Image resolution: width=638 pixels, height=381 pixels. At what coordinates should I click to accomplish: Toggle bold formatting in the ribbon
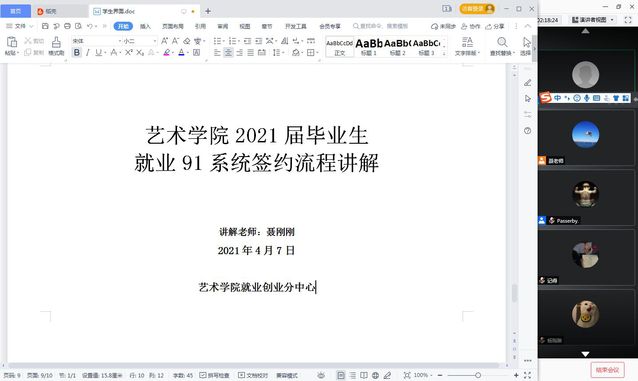pos(76,53)
